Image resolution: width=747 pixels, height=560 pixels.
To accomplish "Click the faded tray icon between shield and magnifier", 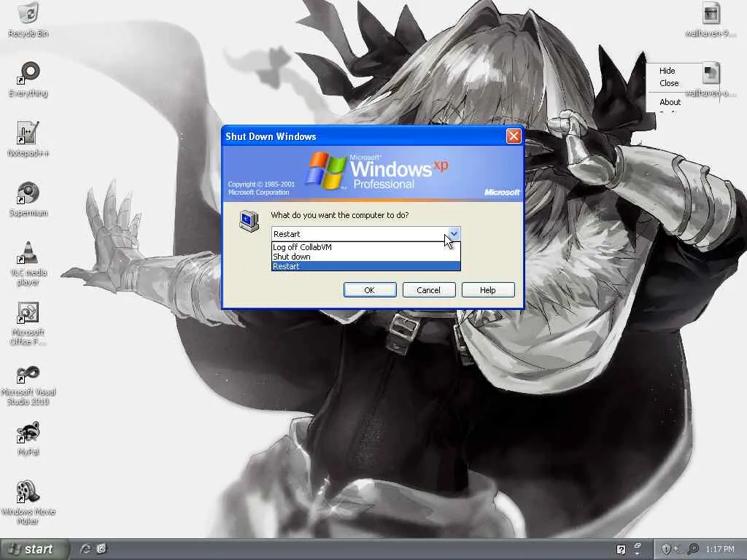I will coord(680,550).
